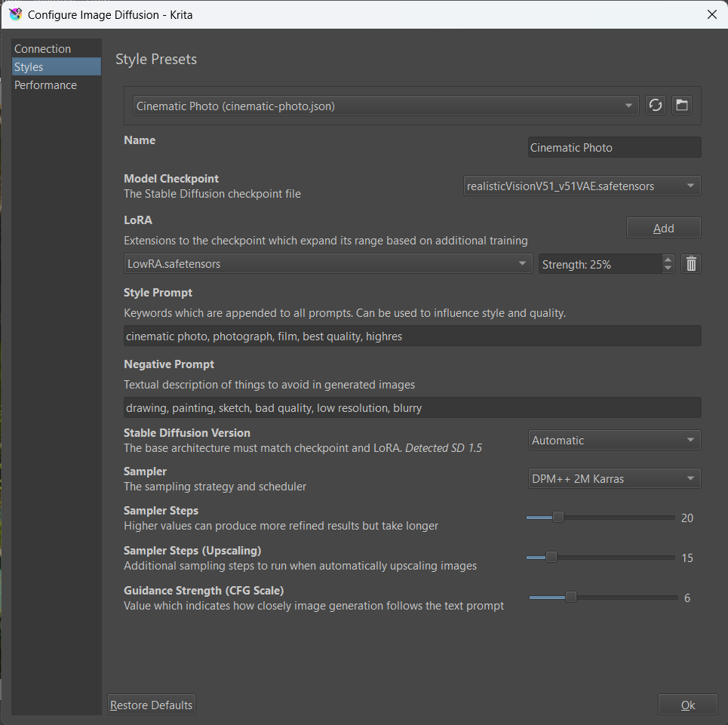Adjust the Guidance Strength CFG Scale slider

click(603, 597)
